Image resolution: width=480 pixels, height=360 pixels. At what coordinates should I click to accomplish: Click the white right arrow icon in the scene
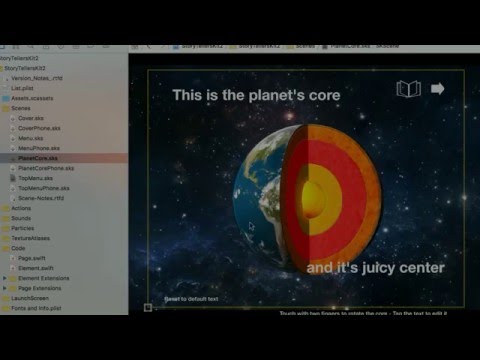point(438,89)
